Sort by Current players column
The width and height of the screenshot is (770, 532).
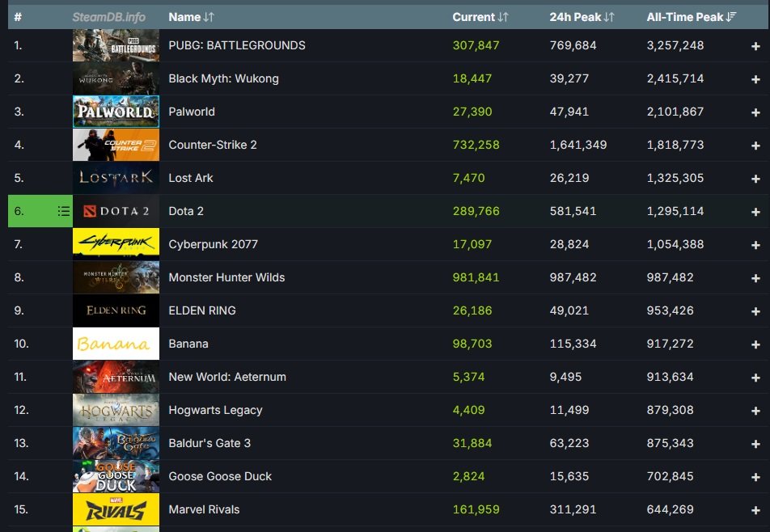tap(480, 17)
